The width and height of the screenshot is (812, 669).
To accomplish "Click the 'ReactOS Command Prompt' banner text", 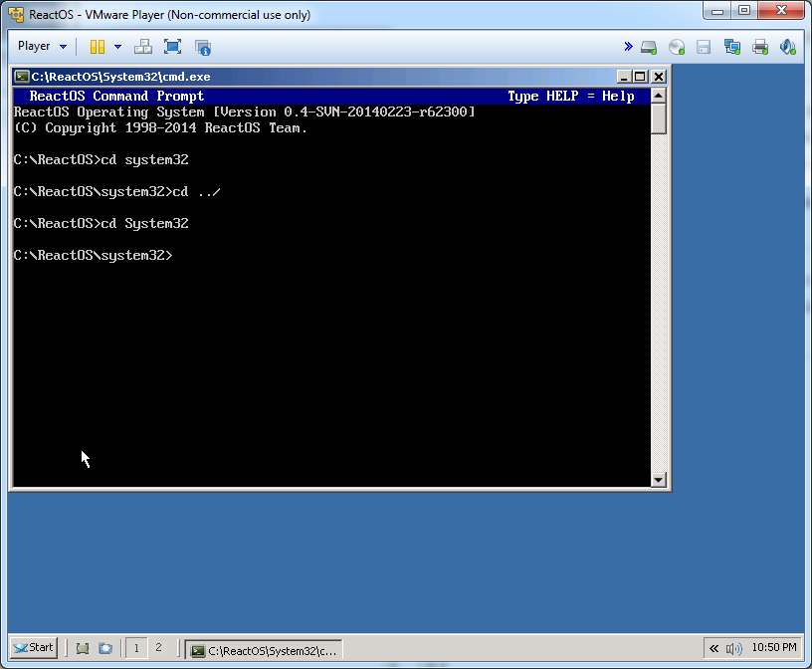I will [116, 97].
